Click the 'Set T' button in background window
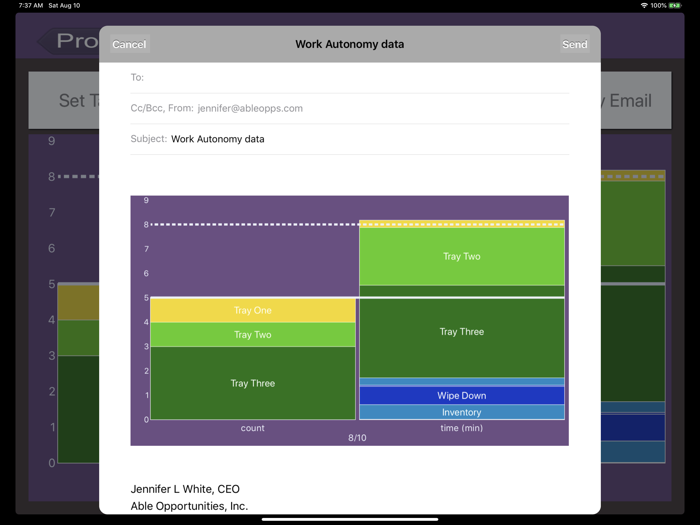 coord(64,100)
